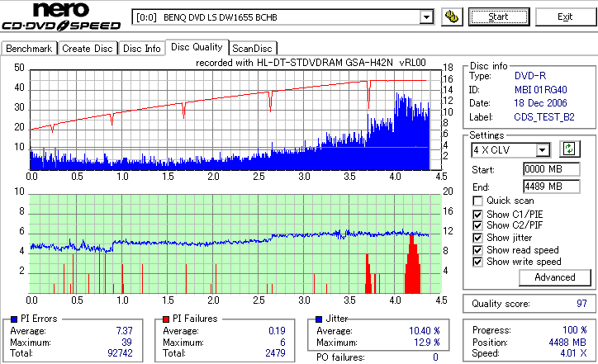Switch to the Benchmark tab
This screenshot has width=598, height=364.
29,49
